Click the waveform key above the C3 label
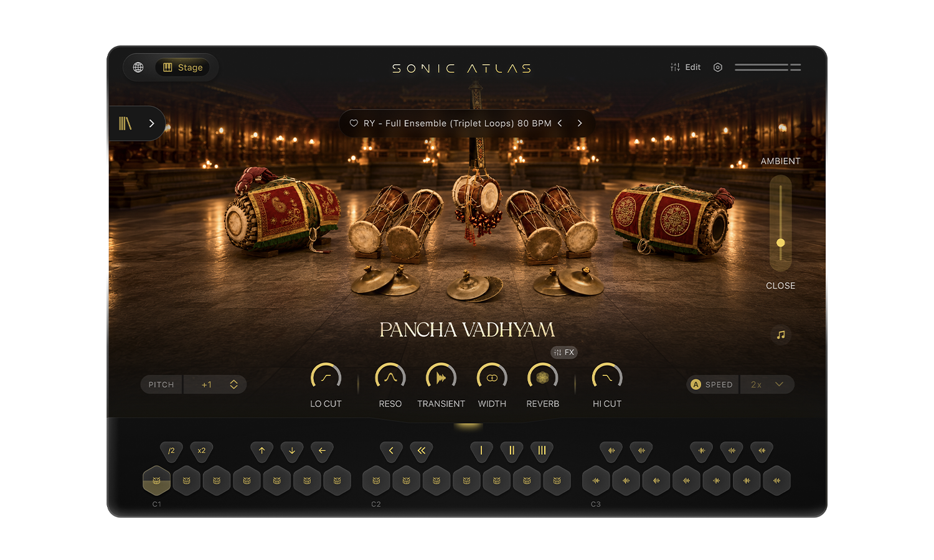 596,480
